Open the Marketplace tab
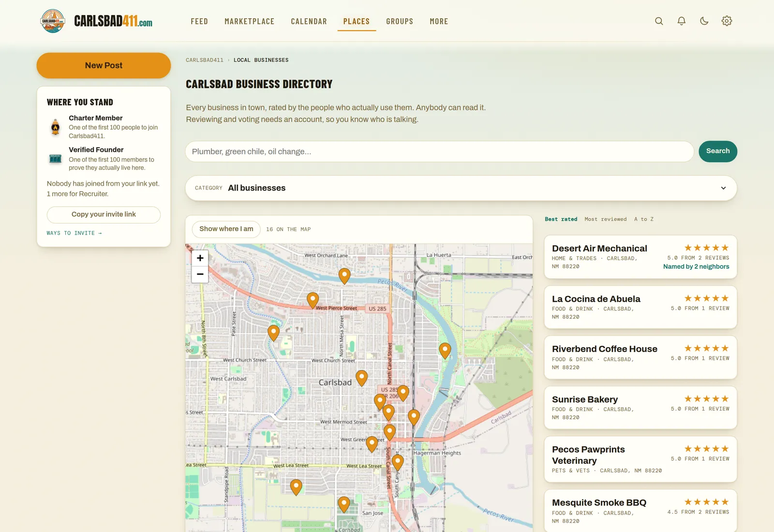 pyautogui.click(x=250, y=21)
